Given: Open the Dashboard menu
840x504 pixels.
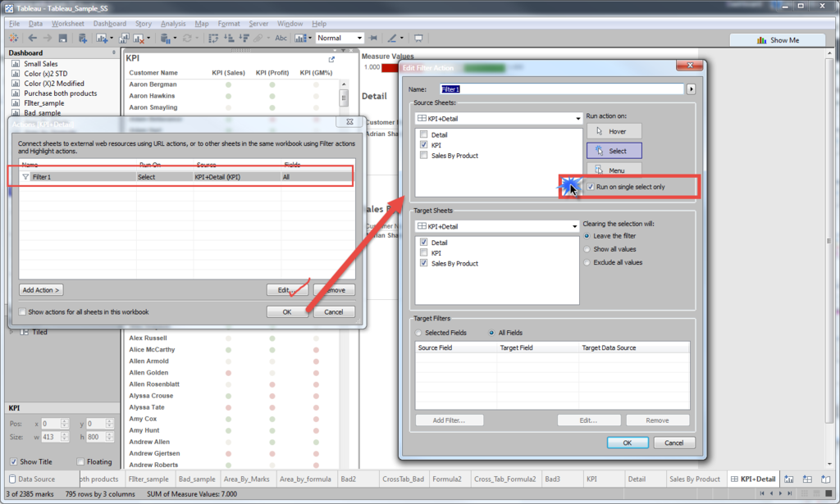Looking at the screenshot, I should point(110,24).
